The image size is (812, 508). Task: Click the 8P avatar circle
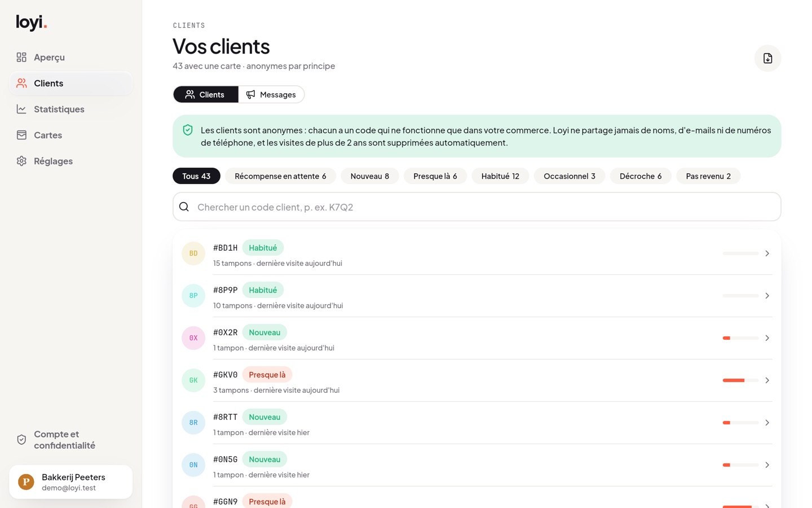193,296
